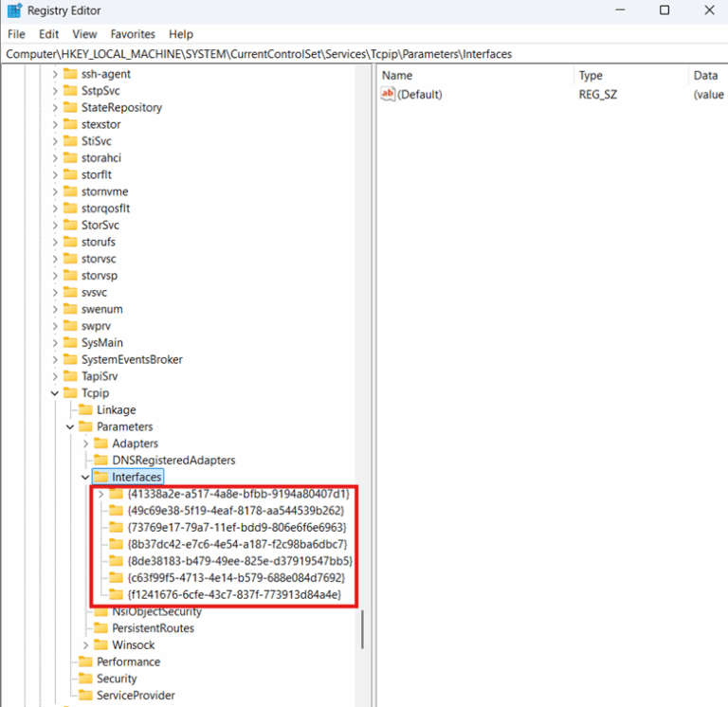
Task: Maximize the Registry Editor window
Action: (664, 10)
